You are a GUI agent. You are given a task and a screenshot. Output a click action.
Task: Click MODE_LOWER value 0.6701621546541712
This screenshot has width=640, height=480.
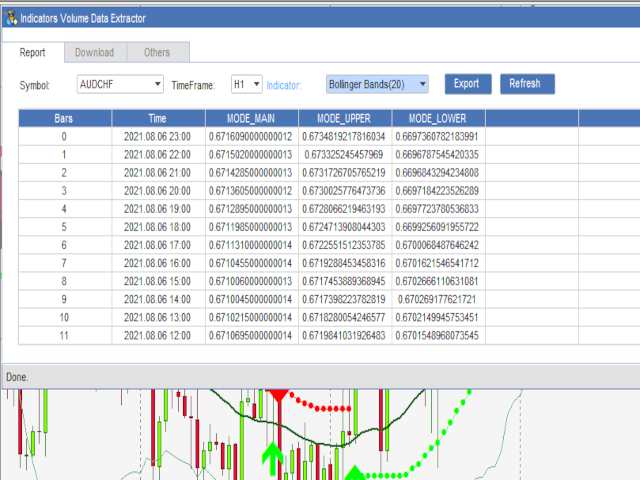click(437, 263)
